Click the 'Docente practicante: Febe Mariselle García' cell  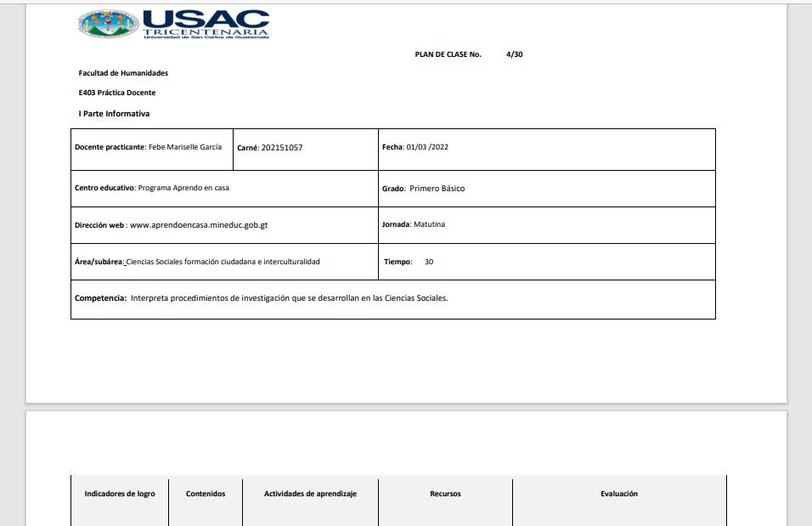pos(152,150)
